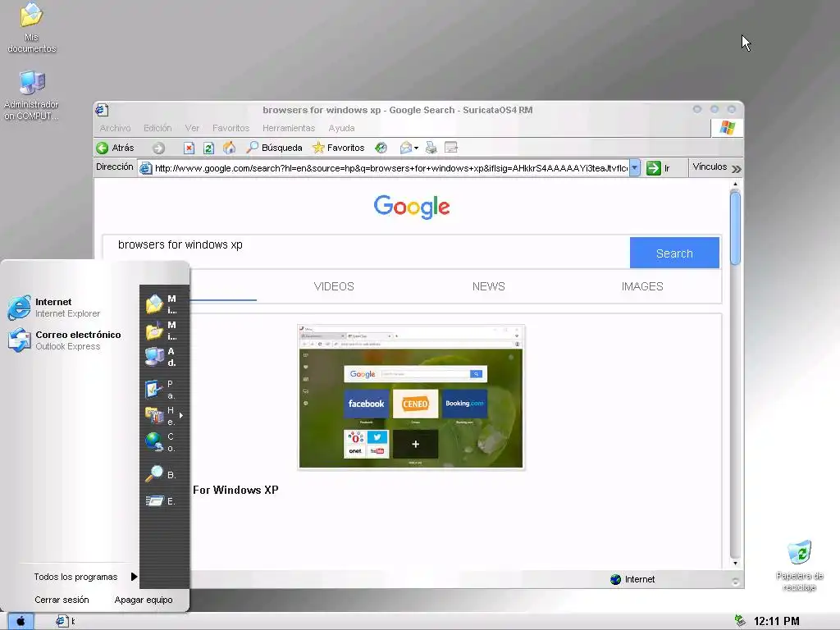Screen dimensions: 840x630
Task: Click the network tray icon
Action: (741, 621)
